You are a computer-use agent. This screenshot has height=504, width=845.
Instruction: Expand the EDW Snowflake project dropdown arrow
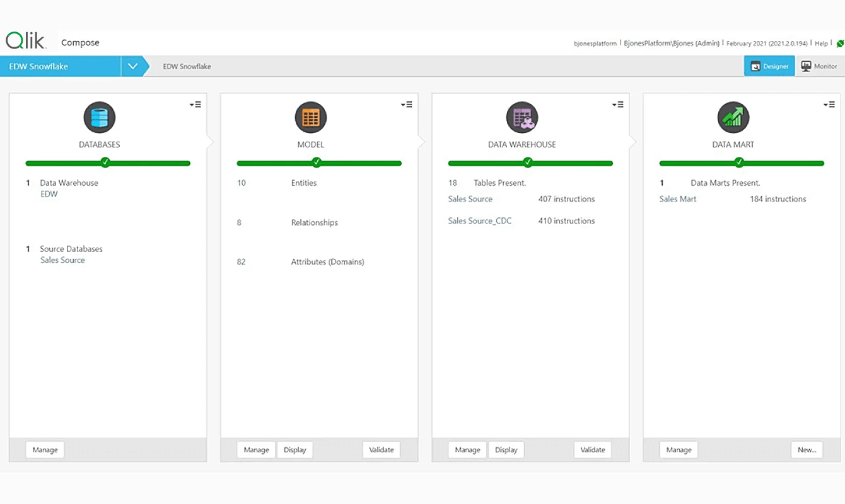tap(132, 66)
